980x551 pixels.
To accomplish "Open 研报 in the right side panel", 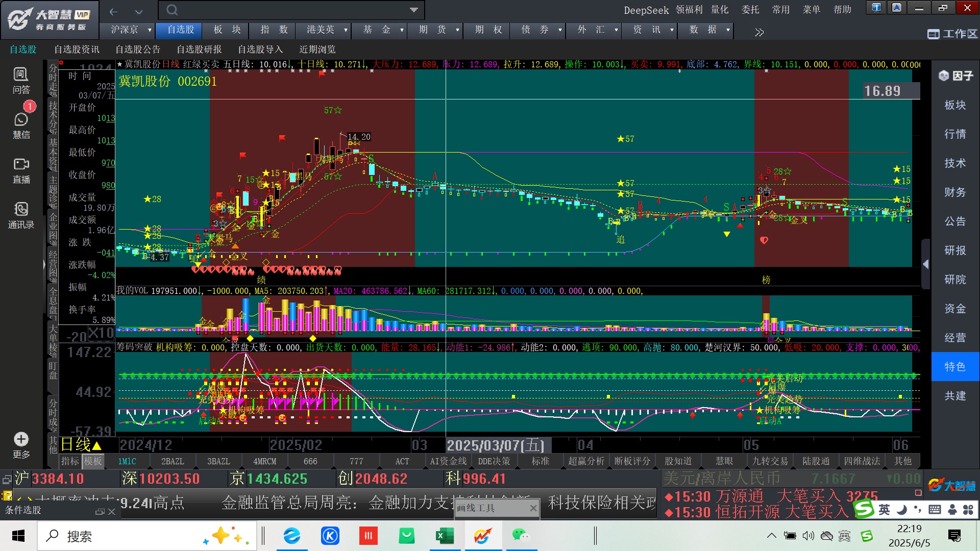I will (955, 251).
